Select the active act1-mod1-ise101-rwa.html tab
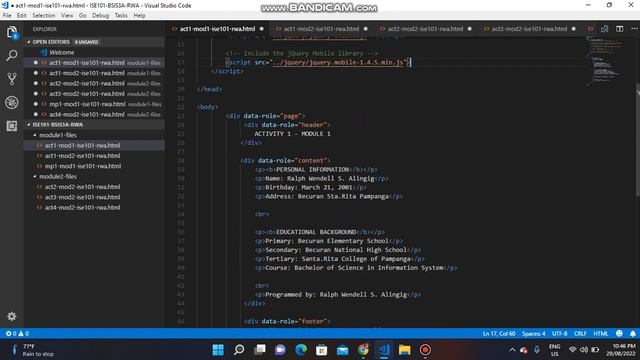Viewport: 640px width, 360px height. [x=217, y=29]
